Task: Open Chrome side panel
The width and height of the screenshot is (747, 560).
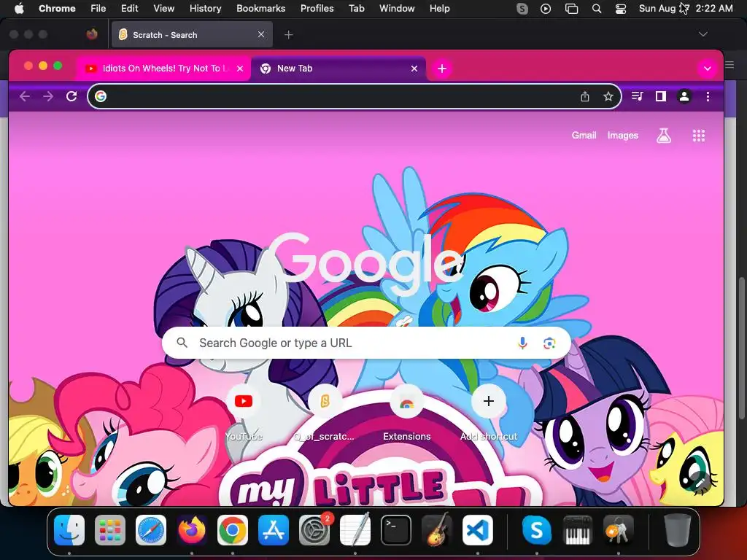Action: [x=660, y=97]
